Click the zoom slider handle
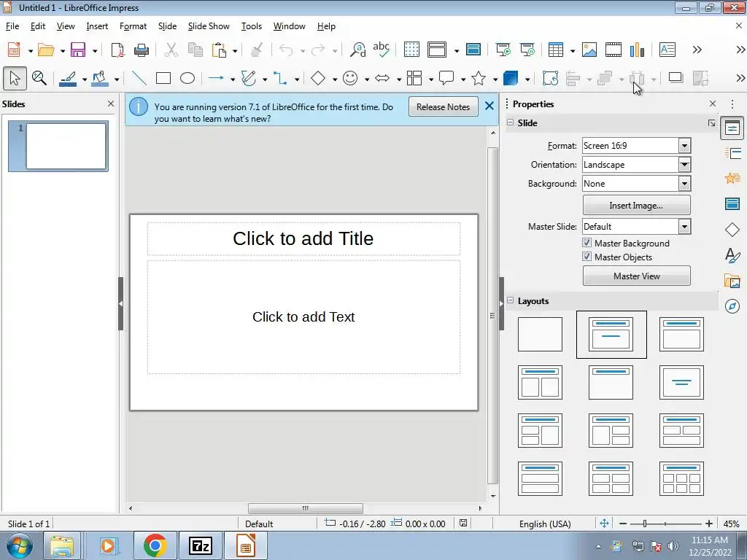Screen dimensions: 747x560 point(645,524)
